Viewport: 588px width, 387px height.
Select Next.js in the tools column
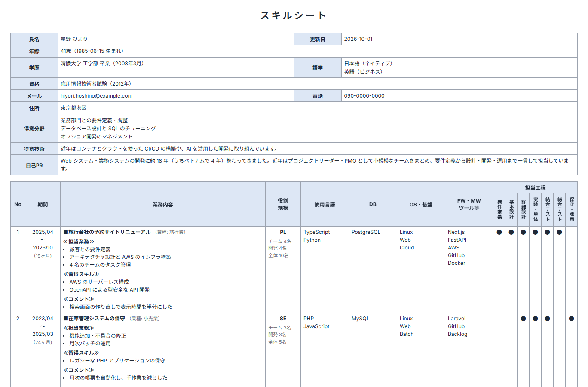456,232
